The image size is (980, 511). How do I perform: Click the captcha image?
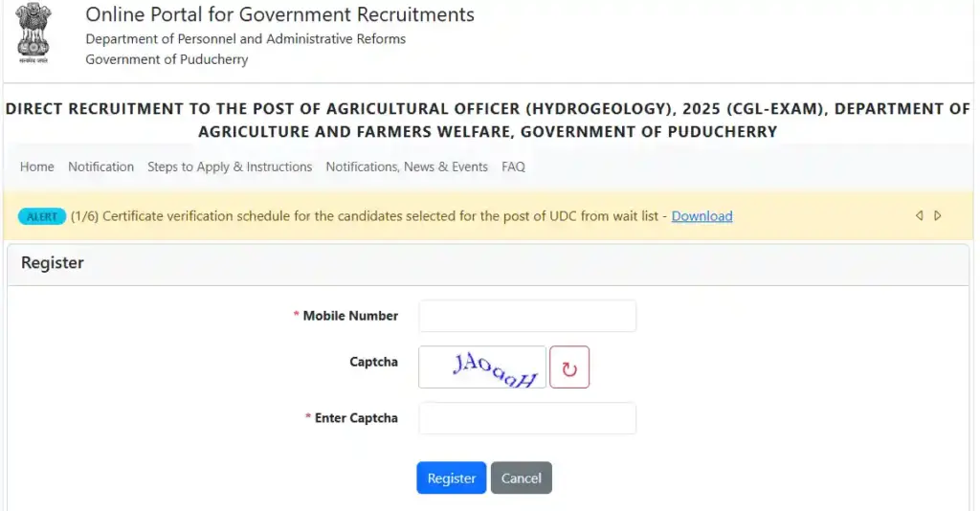click(482, 367)
